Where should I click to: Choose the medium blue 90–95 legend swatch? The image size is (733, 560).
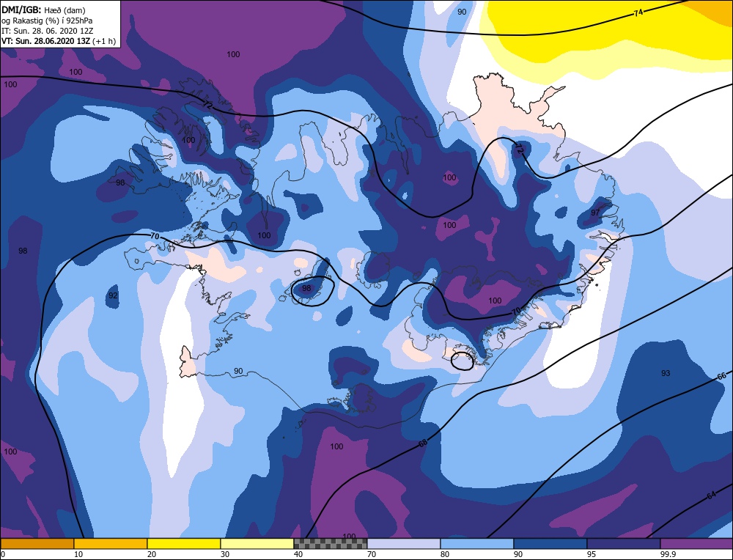pos(550,544)
